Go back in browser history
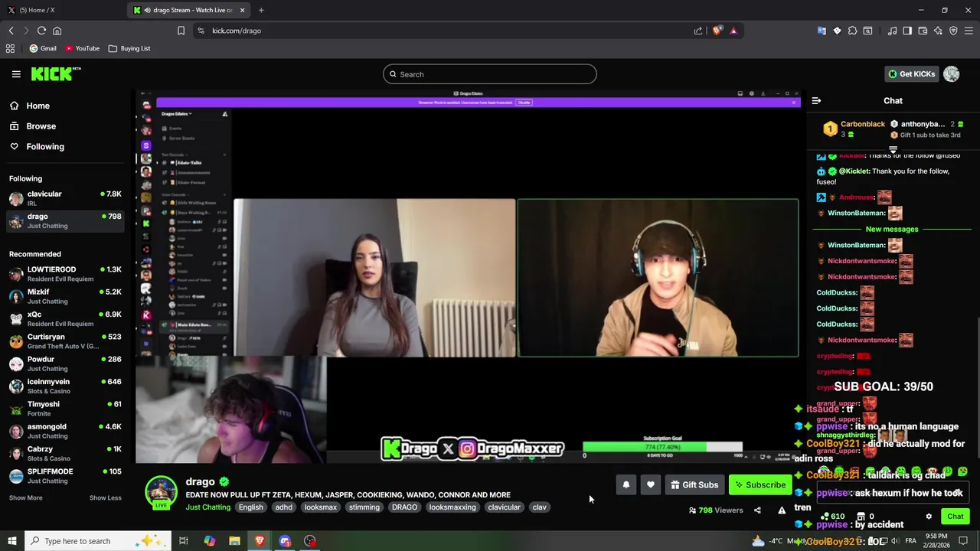Image resolution: width=980 pixels, height=551 pixels. pyautogui.click(x=11, y=31)
